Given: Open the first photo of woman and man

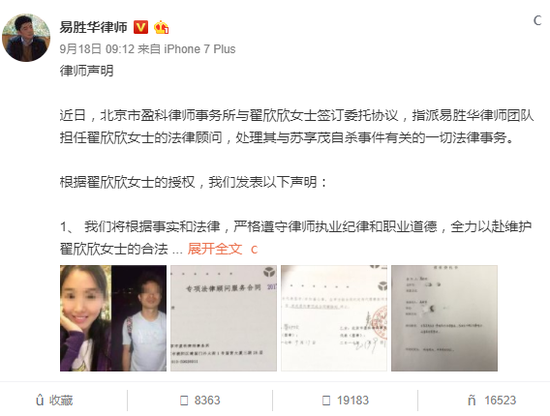Looking at the screenshot, I should point(113,318).
